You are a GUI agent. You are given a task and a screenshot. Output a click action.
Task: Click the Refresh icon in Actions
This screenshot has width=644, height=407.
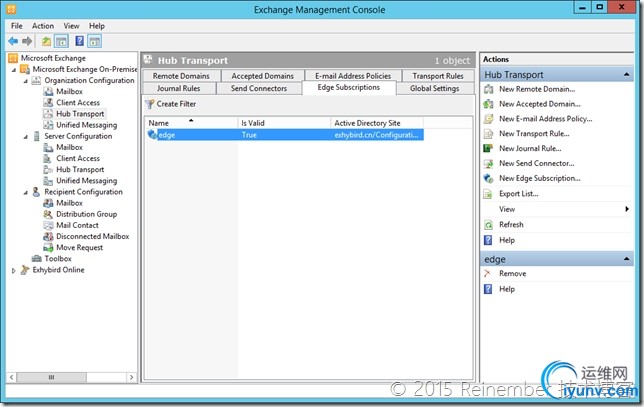pyautogui.click(x=488, y=225)
